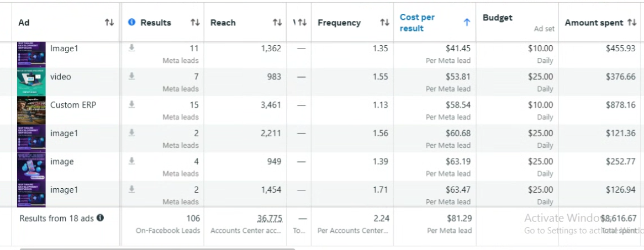Viewport: 644px width, 250px height.
Task: Open the Custom ERP ad thumbnail
Action: (31, 110)
